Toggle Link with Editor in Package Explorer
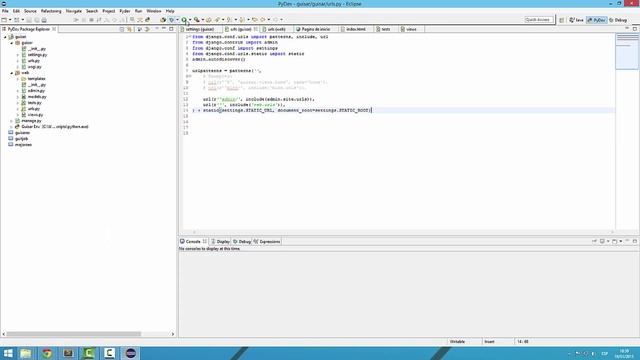 click(x=129, y=29)
